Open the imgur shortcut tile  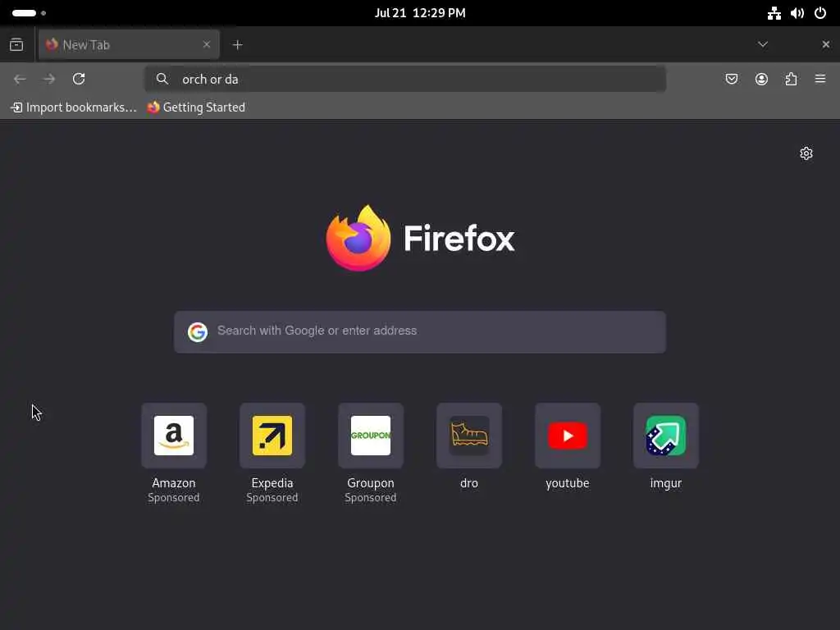(x=666, y=436)
